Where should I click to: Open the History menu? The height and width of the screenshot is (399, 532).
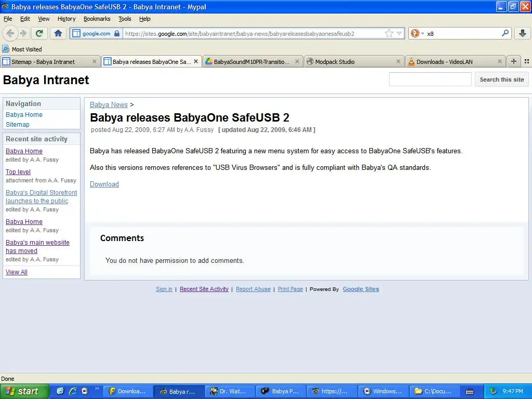(66, 19)
